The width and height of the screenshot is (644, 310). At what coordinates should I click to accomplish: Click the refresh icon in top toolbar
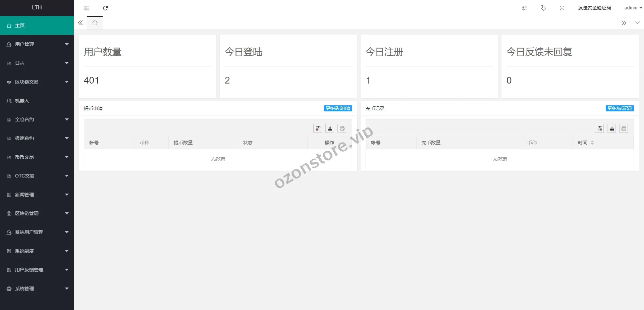pyautogui.click(x=105, y=8)
